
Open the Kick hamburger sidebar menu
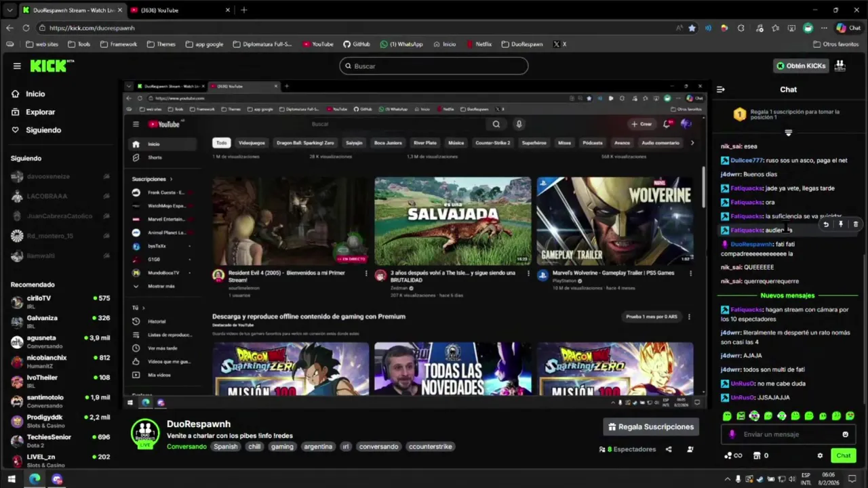(17, 66)
